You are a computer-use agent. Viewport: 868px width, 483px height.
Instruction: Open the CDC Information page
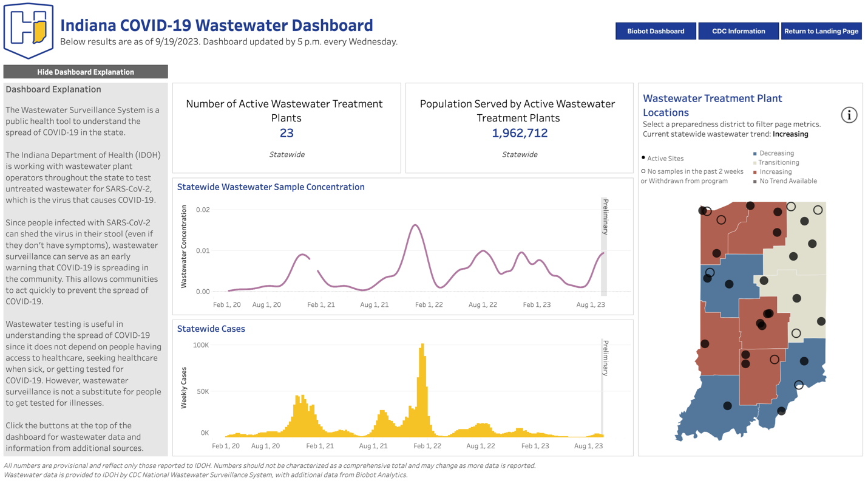(738, 30)
